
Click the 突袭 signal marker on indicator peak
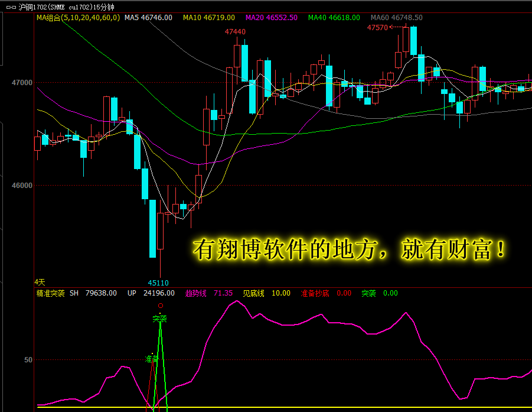coord(159,319)
